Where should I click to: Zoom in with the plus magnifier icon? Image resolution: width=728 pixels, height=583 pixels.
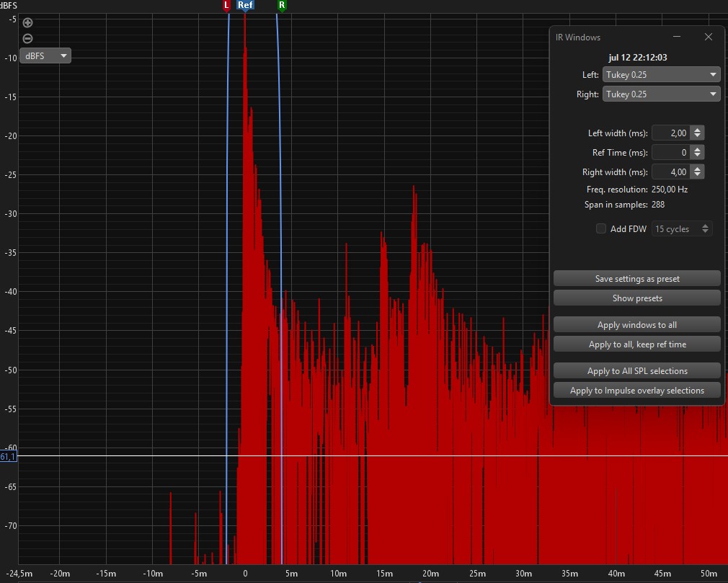[x=27, y=23]
